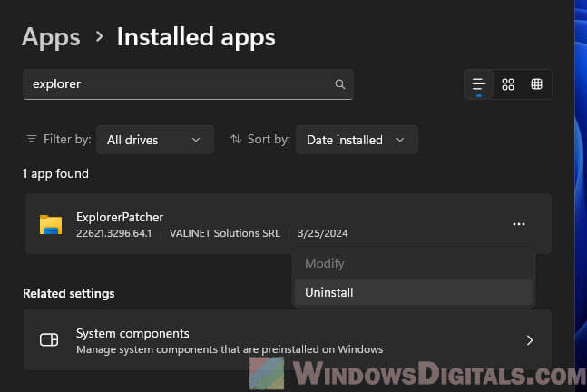Open the All drives filter dropdown
The width and height of the screenshot is (587, 392).
[155, 140]
